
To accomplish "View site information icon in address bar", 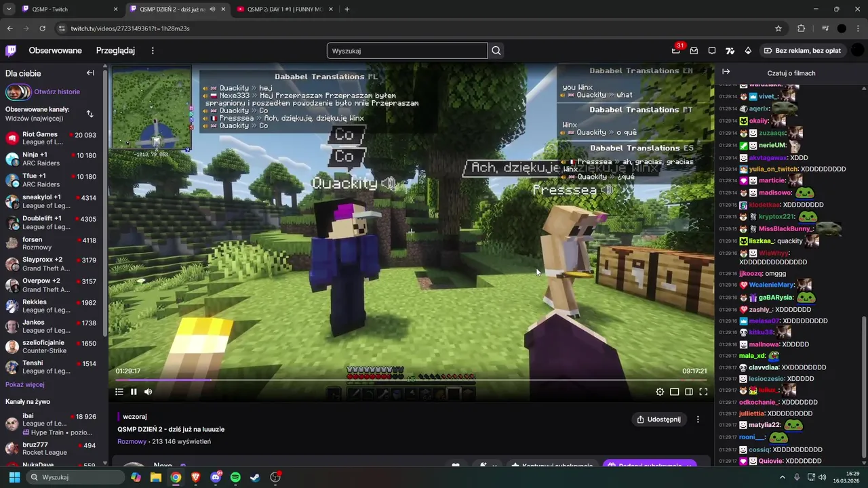I will (62, 28).
